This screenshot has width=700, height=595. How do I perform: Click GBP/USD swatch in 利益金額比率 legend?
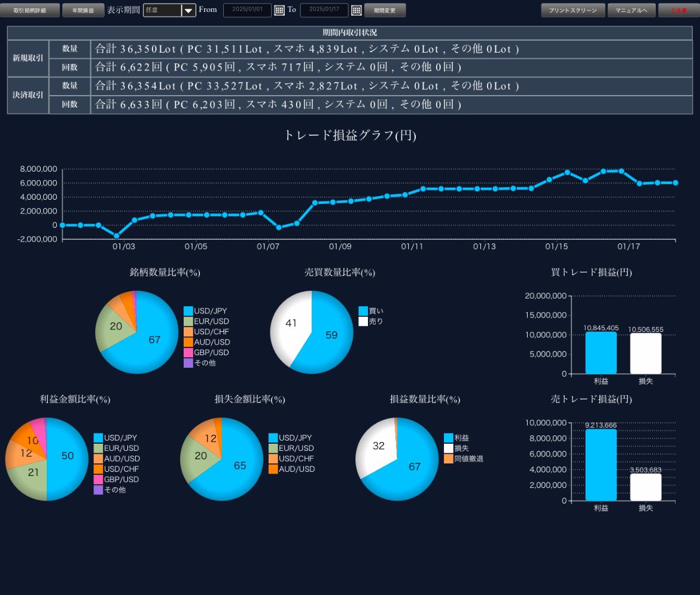tap(98, 480)
